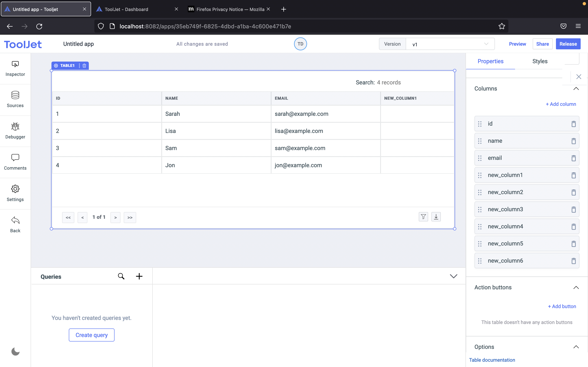
Task: Collapse the query panel chevron
Action: [453, 276]
